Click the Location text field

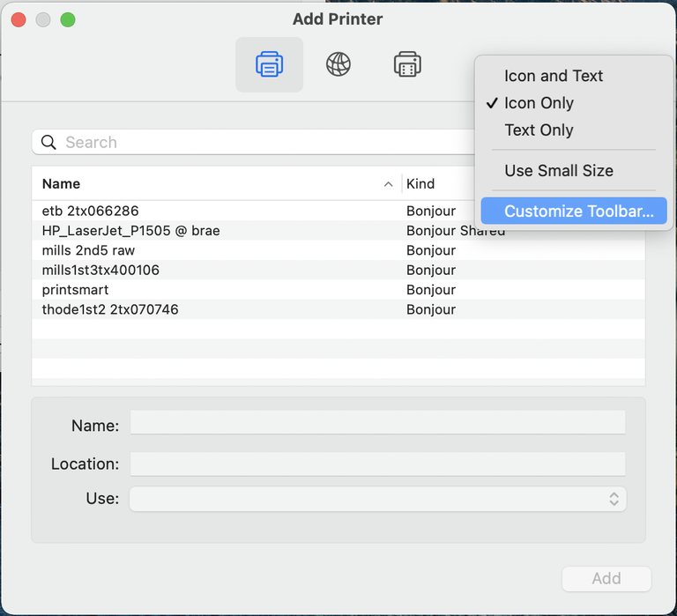tap(377, 464)
